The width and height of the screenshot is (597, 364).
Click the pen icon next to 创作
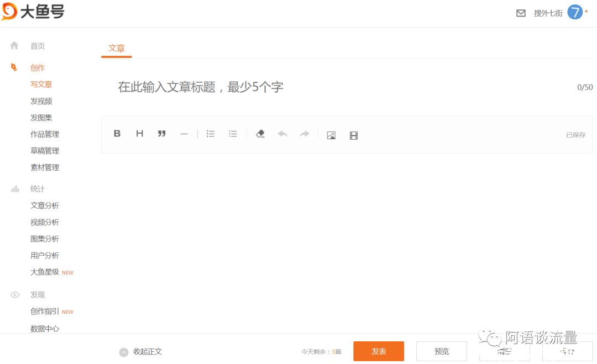pos(14,67)
